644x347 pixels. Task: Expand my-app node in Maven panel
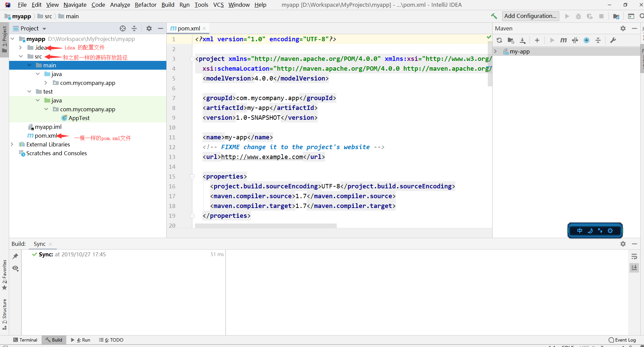496,51
